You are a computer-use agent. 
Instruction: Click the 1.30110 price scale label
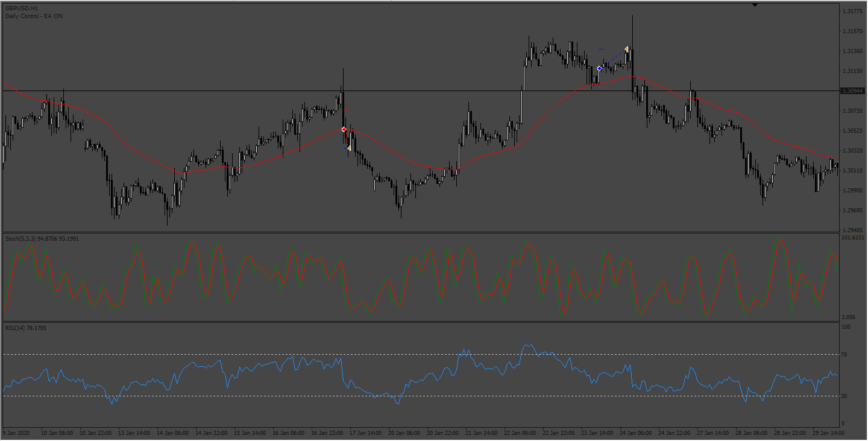coord(852,171)
